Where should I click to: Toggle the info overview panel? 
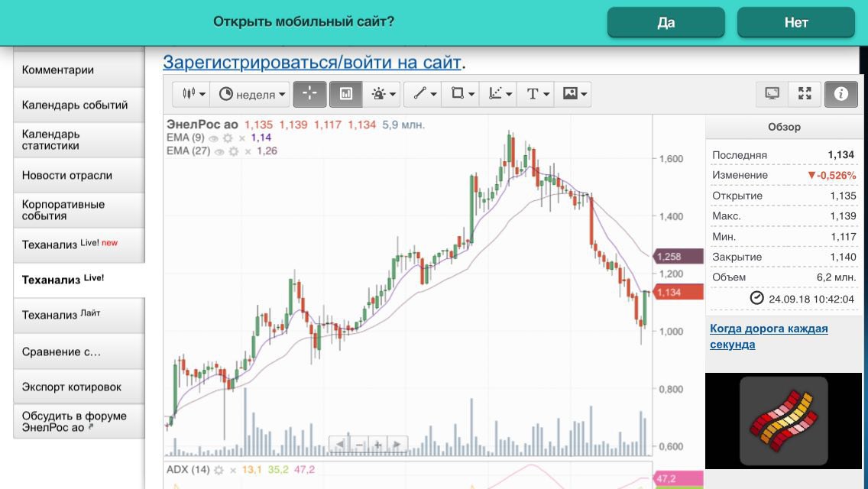point(840,93)
